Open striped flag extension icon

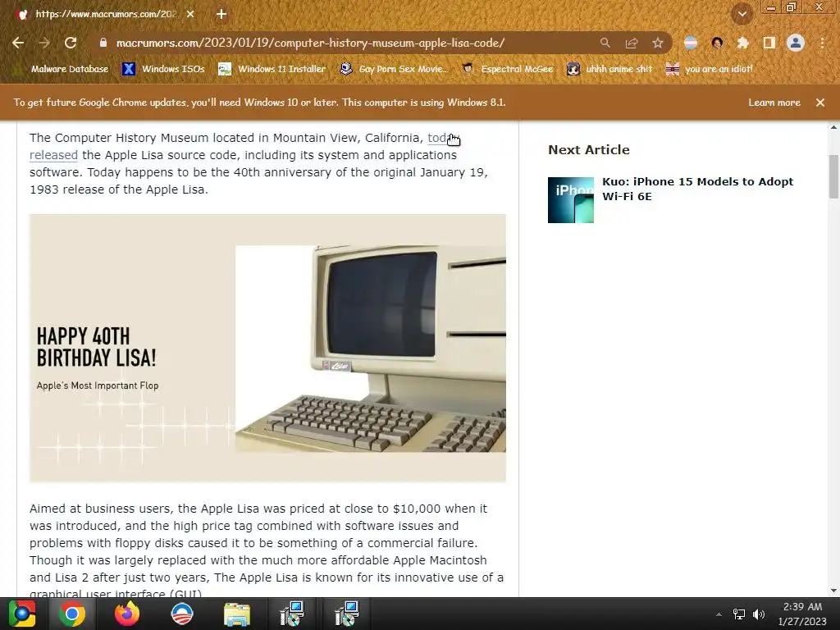pos(691,43)
